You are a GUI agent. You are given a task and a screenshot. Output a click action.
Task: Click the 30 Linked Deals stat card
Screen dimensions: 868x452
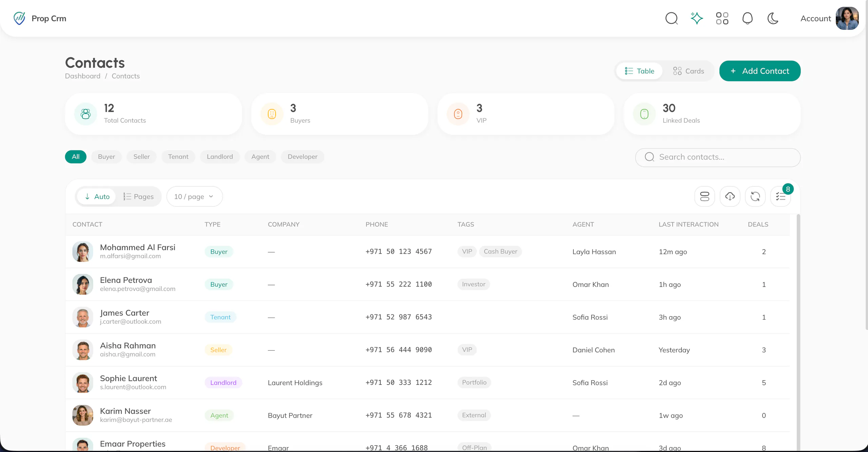click(712, 114)
